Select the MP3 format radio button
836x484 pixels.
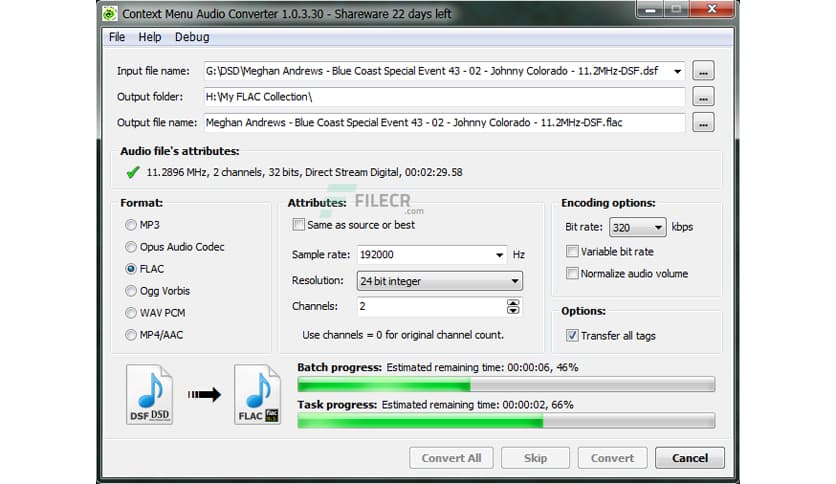pyautogui.click(x=131, y=225)
